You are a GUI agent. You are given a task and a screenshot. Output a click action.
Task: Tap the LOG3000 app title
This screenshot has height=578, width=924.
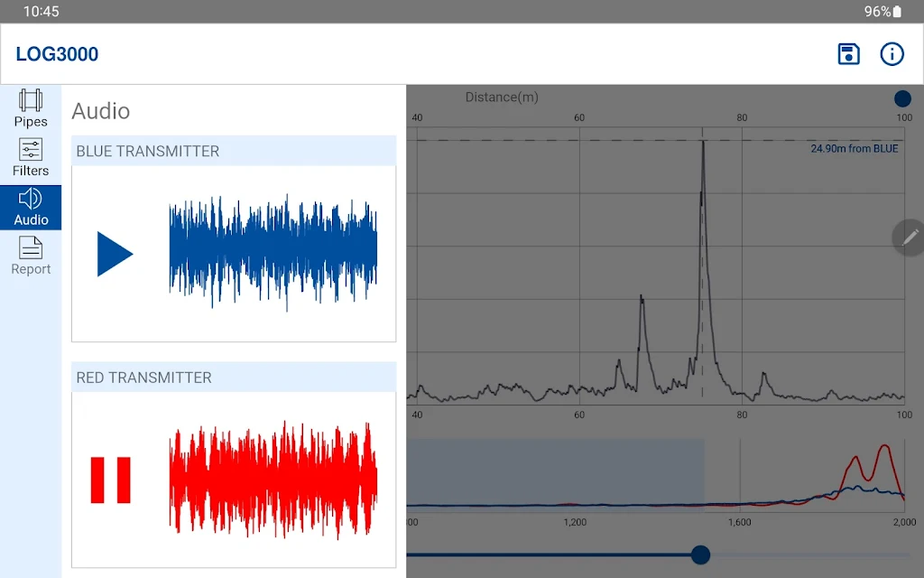(57, 54)
